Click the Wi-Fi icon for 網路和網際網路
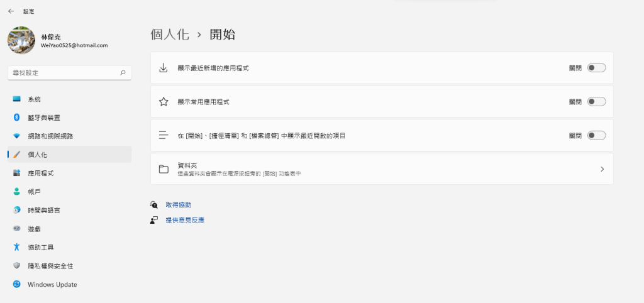The width and height of the screenshot is (644, 303). coord(17,136)
